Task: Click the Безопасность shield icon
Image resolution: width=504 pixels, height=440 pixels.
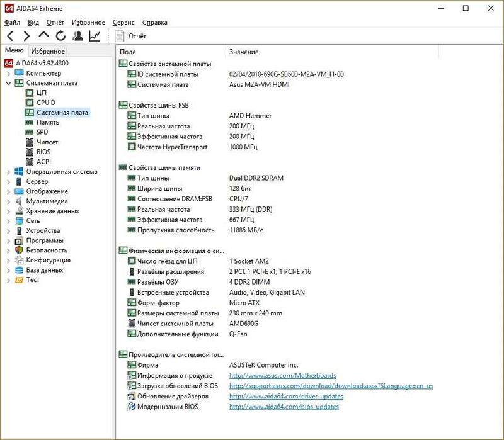Action: (19, 250)
